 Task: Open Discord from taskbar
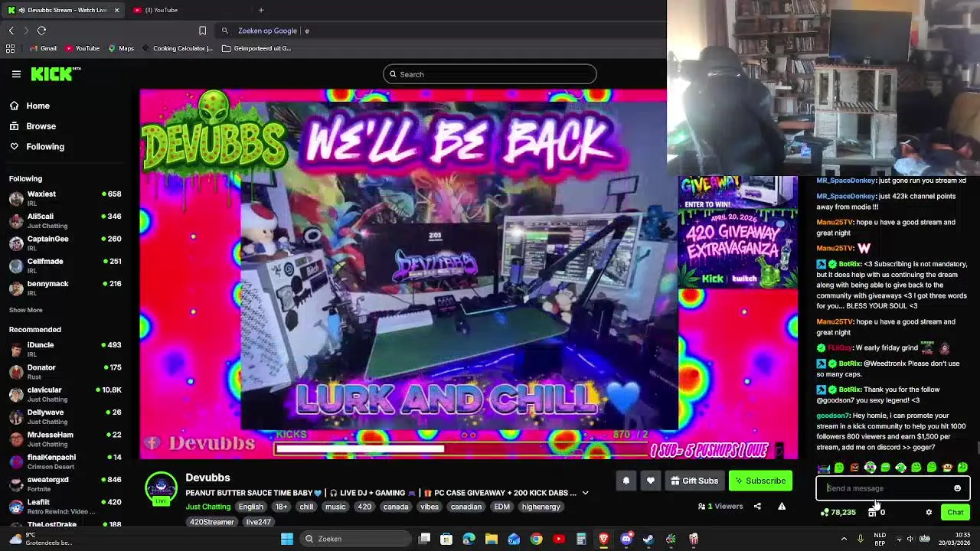pos(626,539)
